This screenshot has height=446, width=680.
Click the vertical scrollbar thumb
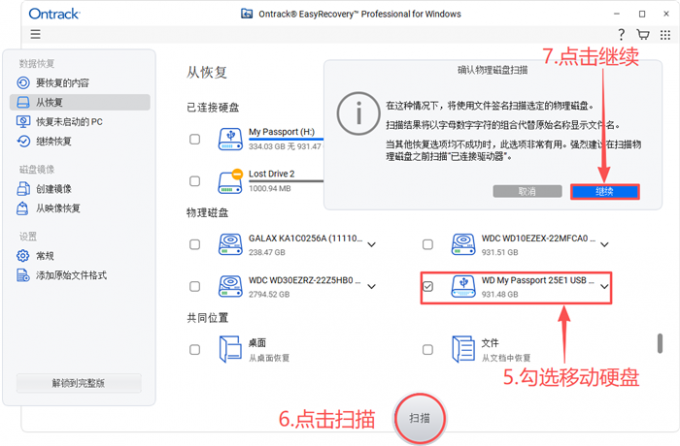(x=660, y=343)
